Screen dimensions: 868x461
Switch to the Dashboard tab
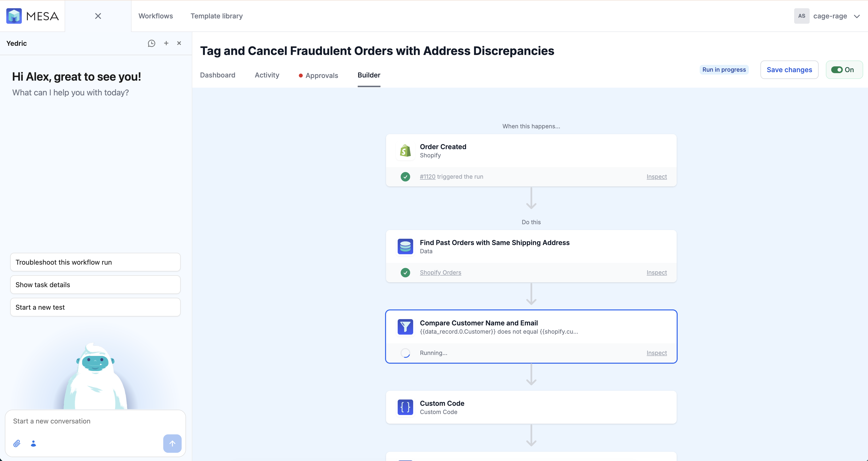click(218, 75)
